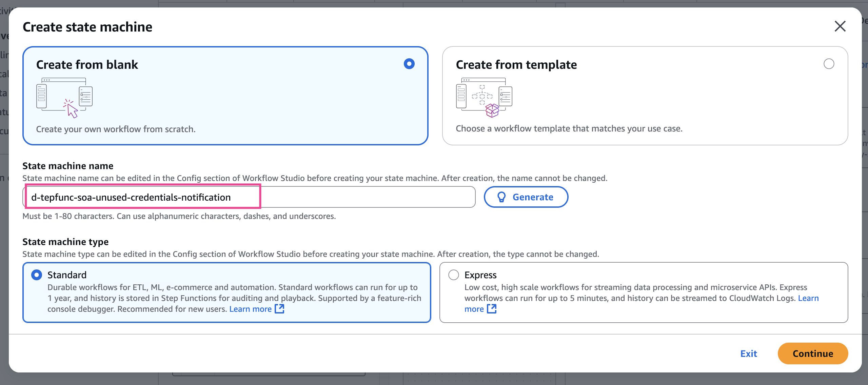Click external link icon in Standard description
The height and width of the screenshot is (385, 868).
pyautogui.click(x=279, y=309)
